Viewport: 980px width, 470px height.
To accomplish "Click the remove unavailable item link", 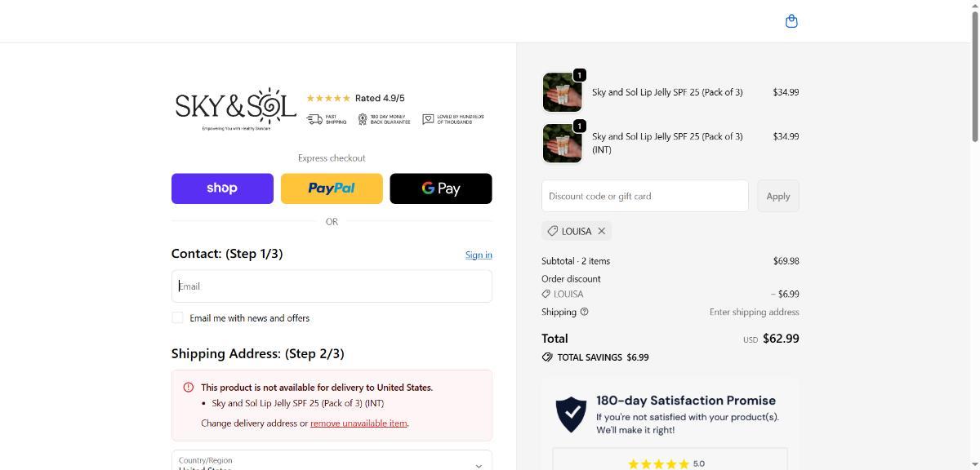I will click(x=359, y=423).
